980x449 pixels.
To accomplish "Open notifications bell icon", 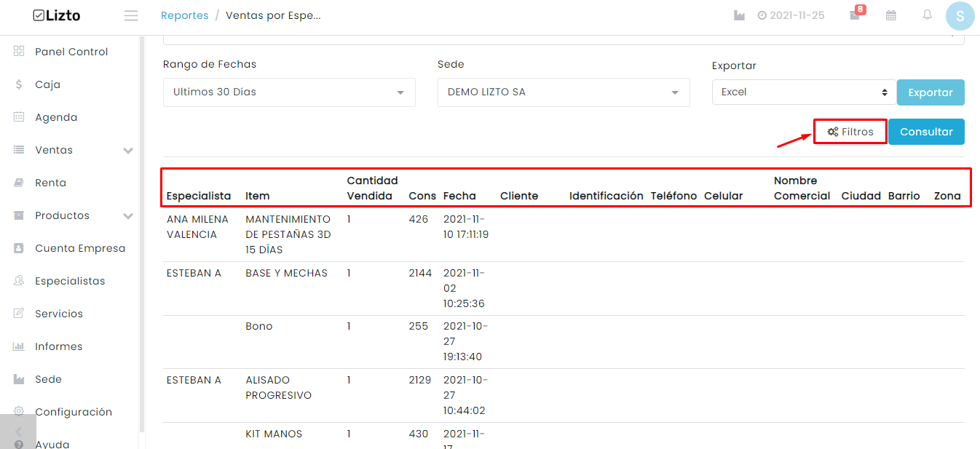I will 927,15.
